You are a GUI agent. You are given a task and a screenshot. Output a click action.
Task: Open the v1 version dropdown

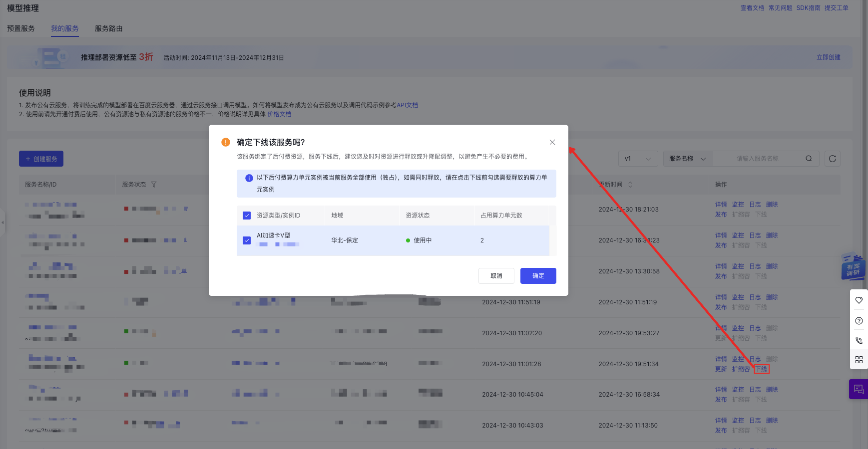[638, 159]
